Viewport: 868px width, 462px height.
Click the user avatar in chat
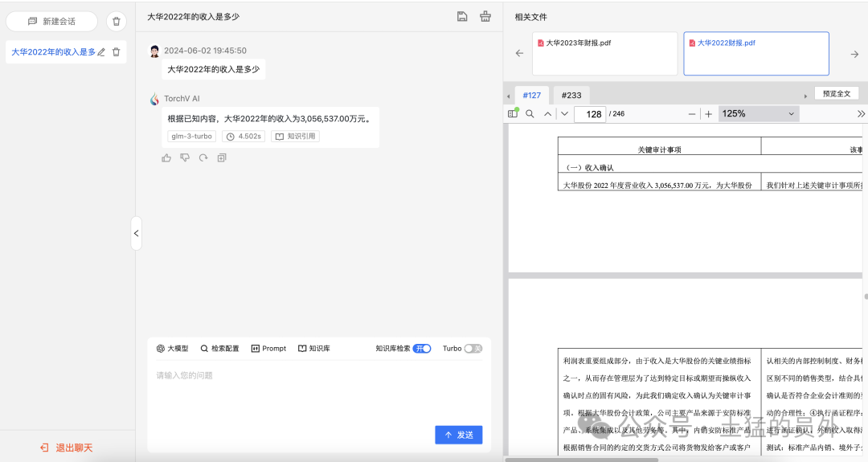[155, 51]
